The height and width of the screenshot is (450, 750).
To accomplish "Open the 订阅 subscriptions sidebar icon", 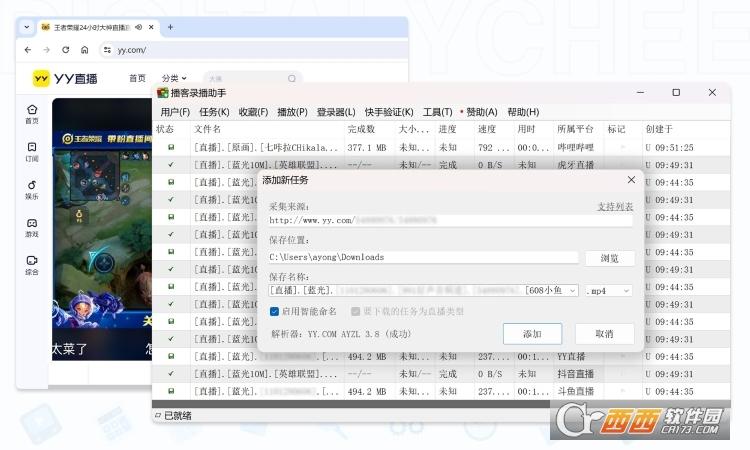I will 32,148.
